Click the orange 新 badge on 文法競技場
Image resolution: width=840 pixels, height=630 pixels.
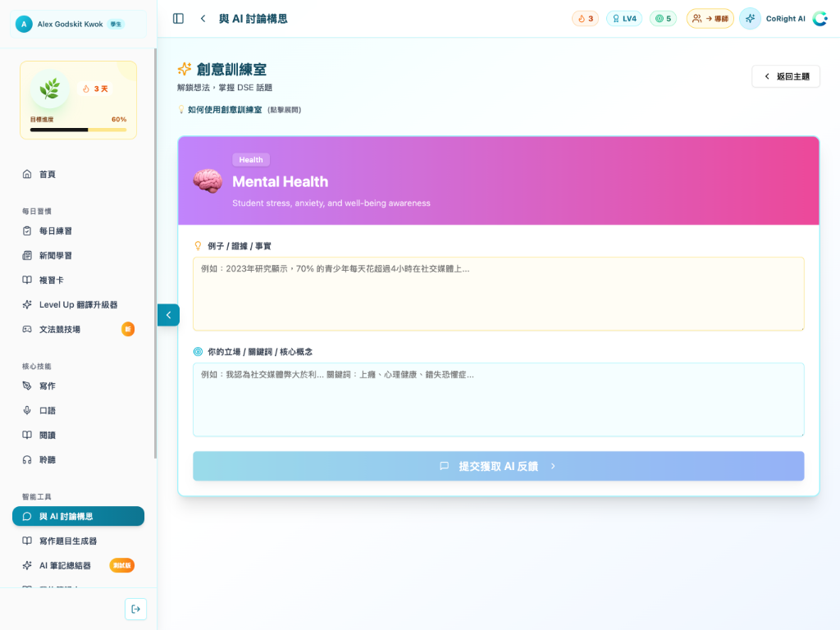[x=127, y=330]
